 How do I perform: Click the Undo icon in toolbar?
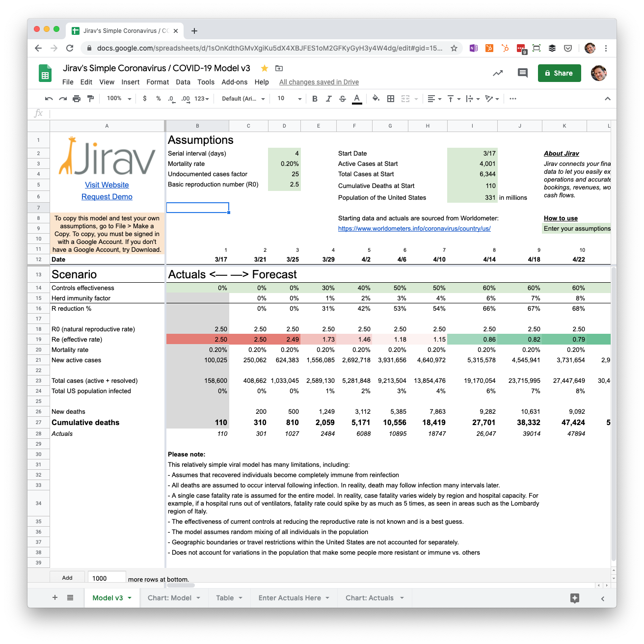click(49, 99)
